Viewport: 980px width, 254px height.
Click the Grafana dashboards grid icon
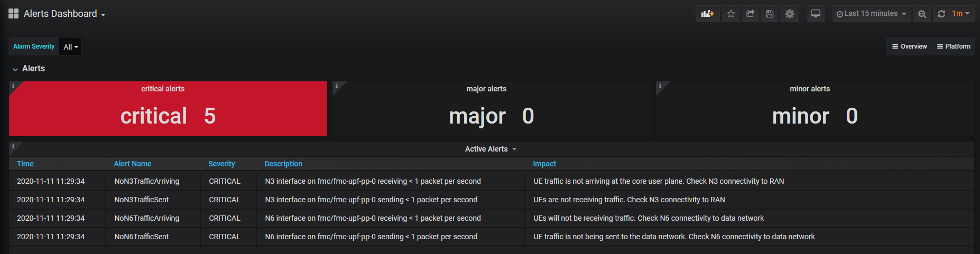tap(14, 13)
